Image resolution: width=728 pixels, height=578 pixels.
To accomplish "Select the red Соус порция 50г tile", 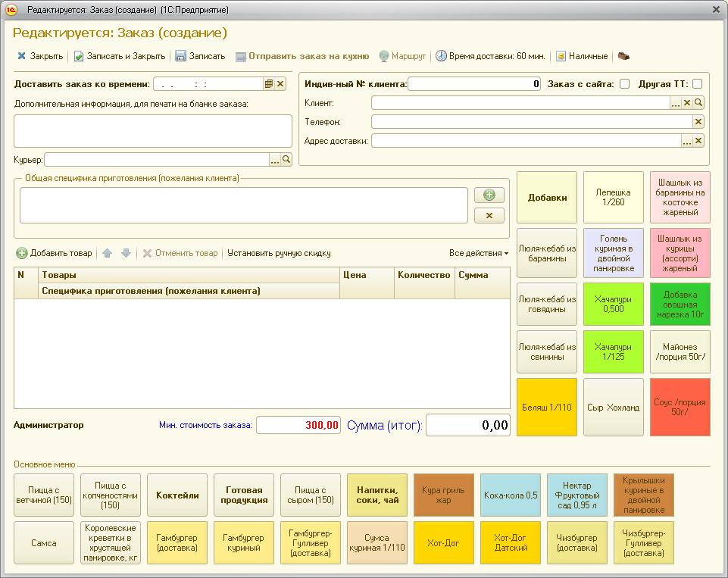I will [x=680, y=408].
